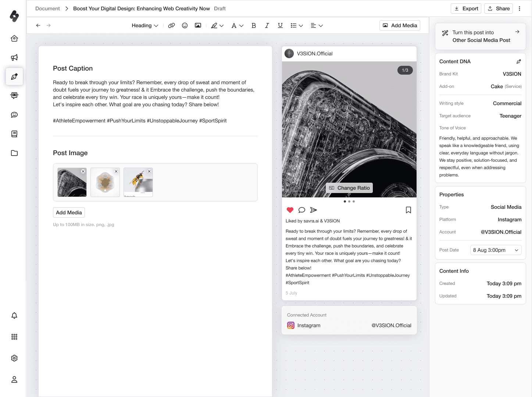Image resolution: width=532 pixels, height=397 pixels.
Task: Toggle bold formatting
Action: click(x=254, y=25)
